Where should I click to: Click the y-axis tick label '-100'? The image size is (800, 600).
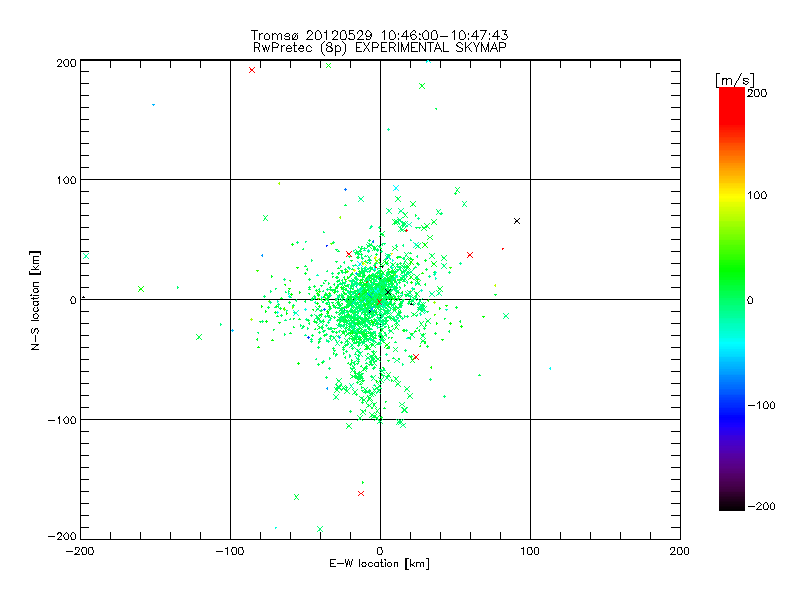[x=62, y=420]
